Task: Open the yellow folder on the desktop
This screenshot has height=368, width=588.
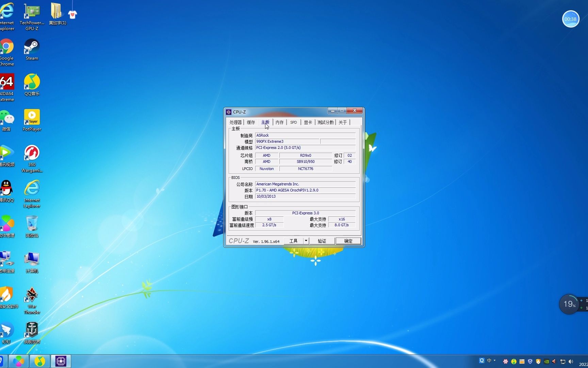Action: pos(57,14)
